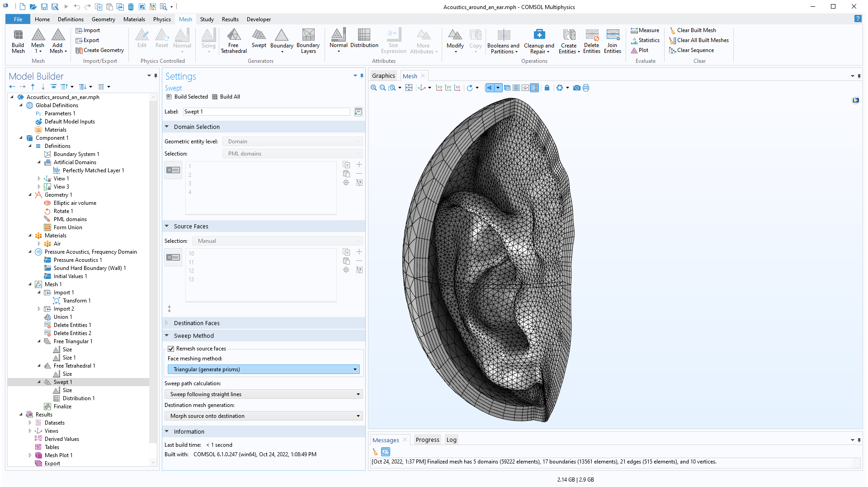Zoom in on the Graphics view

tap(373, 88)
